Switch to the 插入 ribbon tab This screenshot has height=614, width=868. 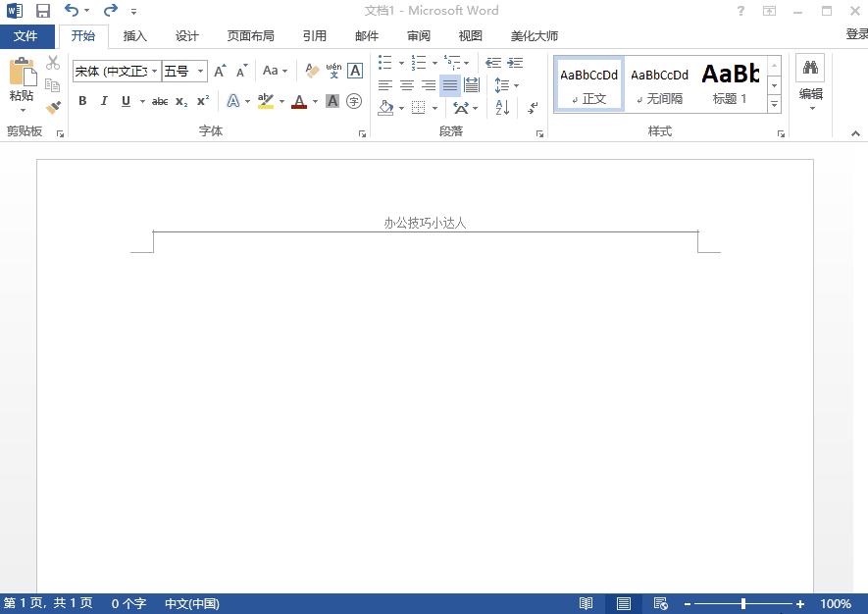(134, 36)
